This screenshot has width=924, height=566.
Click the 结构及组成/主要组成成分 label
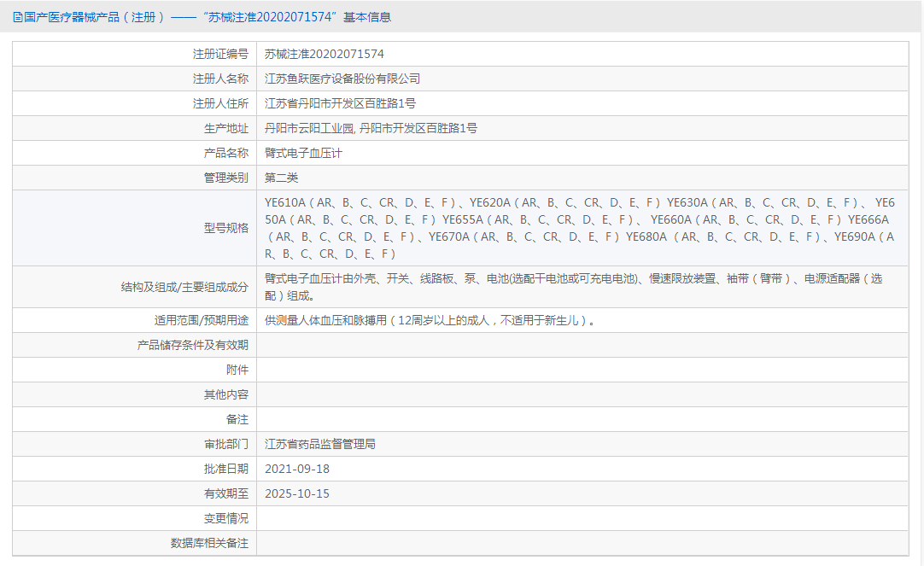tap(184, 288)
